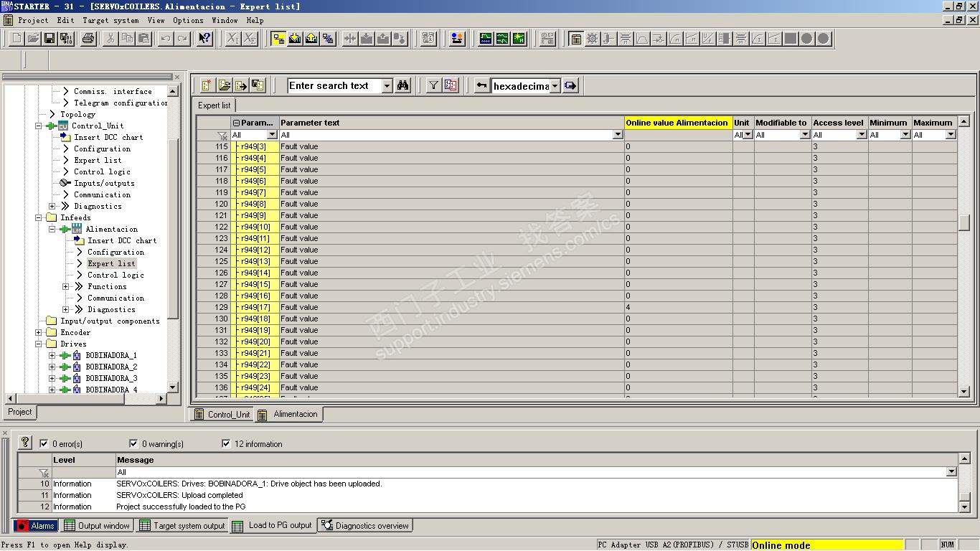Click the open project folder toolbar icon
Screen dimensions: 980x551
click(33, 39)
